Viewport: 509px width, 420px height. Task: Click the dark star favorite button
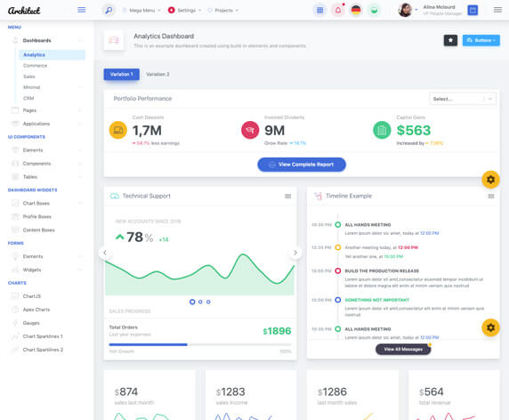pos(450,40)
